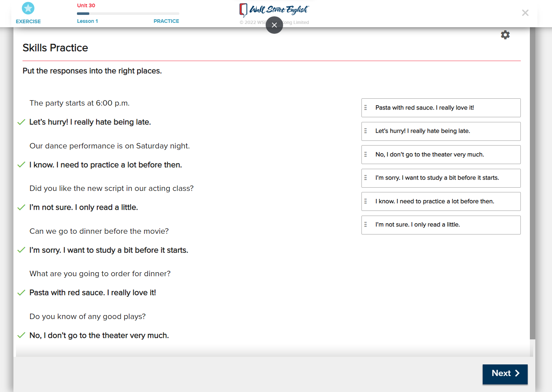This screenshot has height=392, width=552.
Task: Click the prompt 'Our dance performance is on Saturday night.'
Action: [110, 146]
